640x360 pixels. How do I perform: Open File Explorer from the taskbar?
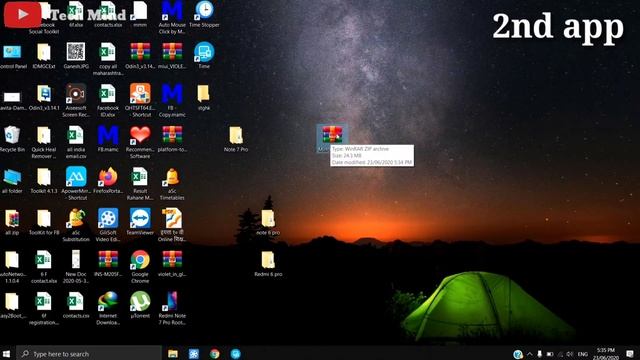pos(173,354)
